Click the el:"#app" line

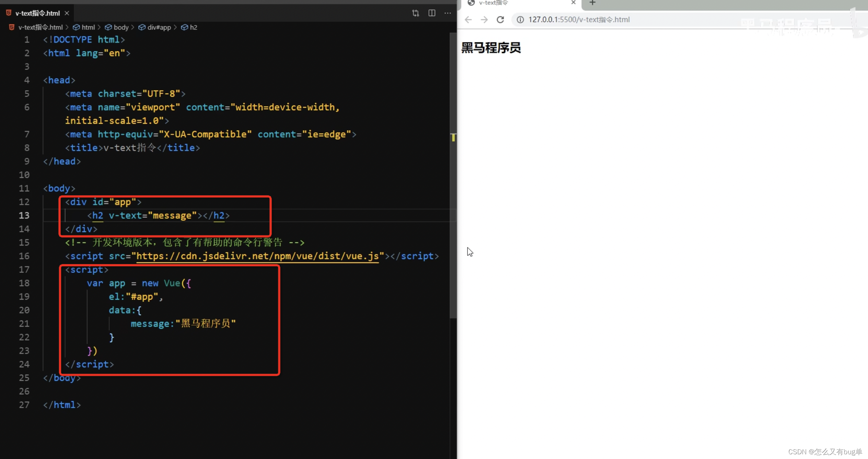click(136, 297)
